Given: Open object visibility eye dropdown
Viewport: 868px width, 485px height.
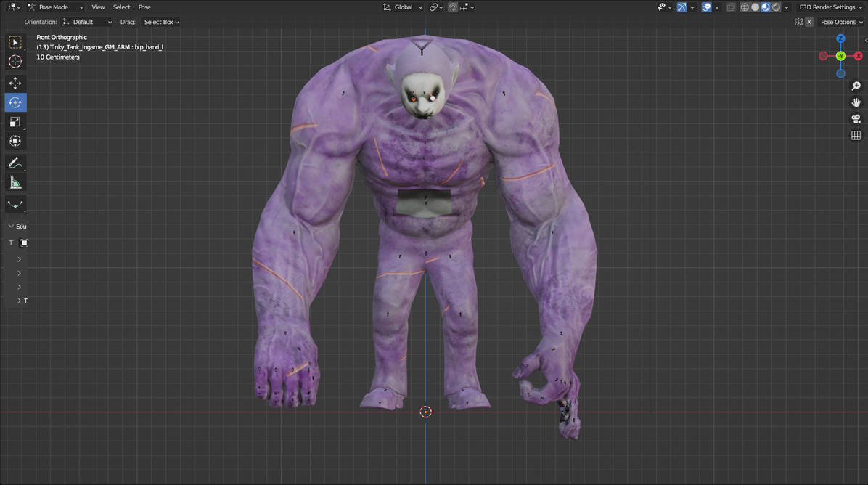Looking at the screenshot, I should tap(664, 7).
